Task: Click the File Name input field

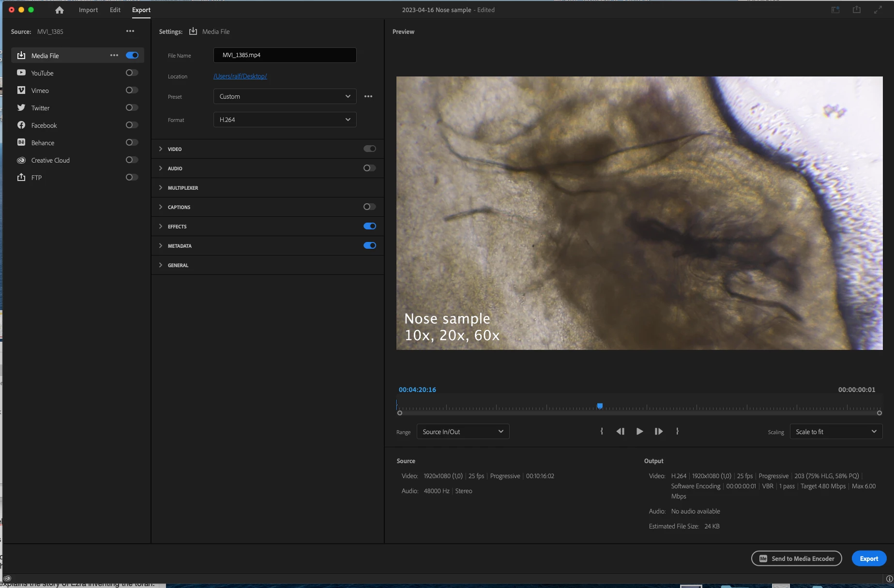Action: 285,55
